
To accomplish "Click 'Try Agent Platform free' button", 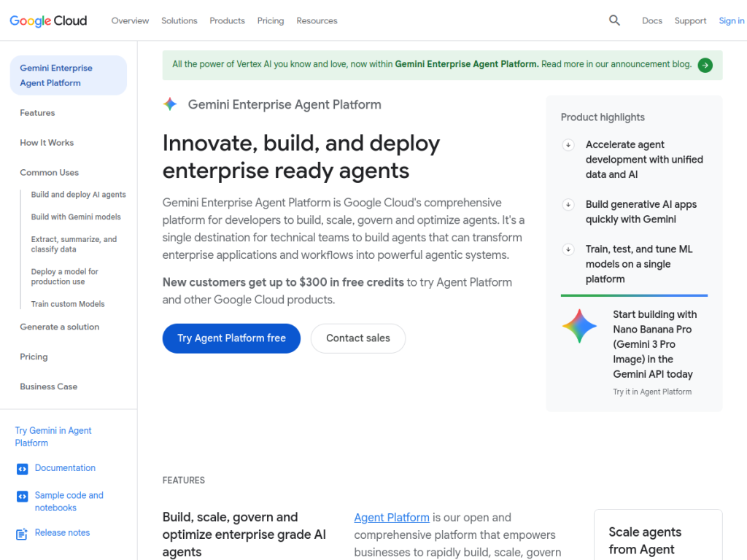I will coord(231,338).
